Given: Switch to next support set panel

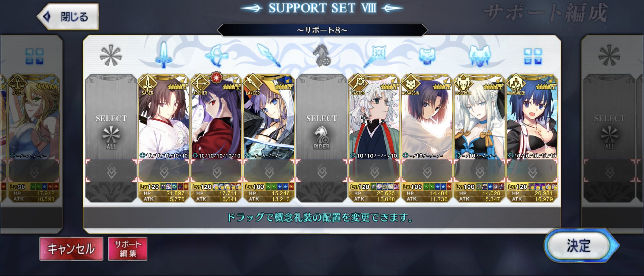Looking at the screenshot, I should point(612,134).
